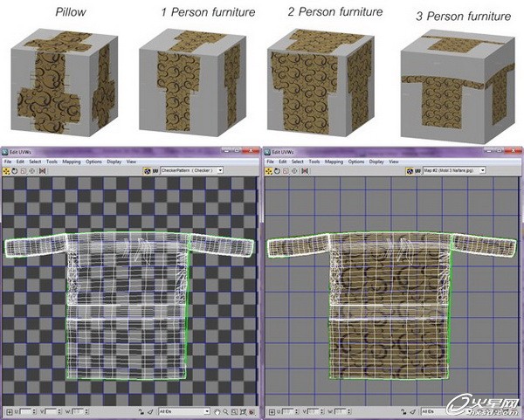Select the Scale tool in left Edit UVWs window
Viewport: 524px width, 420px height.
23,171
